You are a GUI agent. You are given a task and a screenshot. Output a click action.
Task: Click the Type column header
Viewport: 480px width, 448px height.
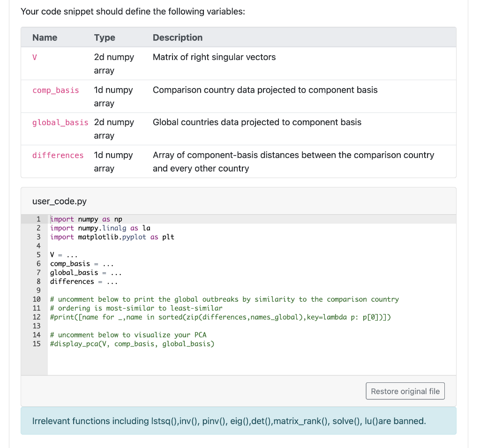click(x=104, y=37)
